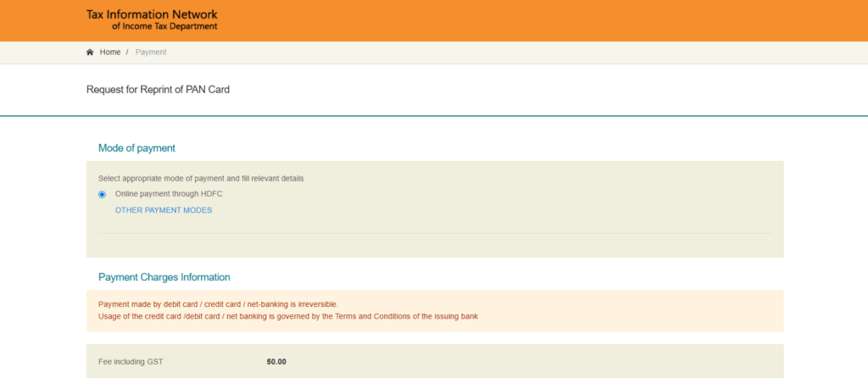Screen dimensions: 868x378
Task: Select the HDFC online payment radio button
Action: 103,194
